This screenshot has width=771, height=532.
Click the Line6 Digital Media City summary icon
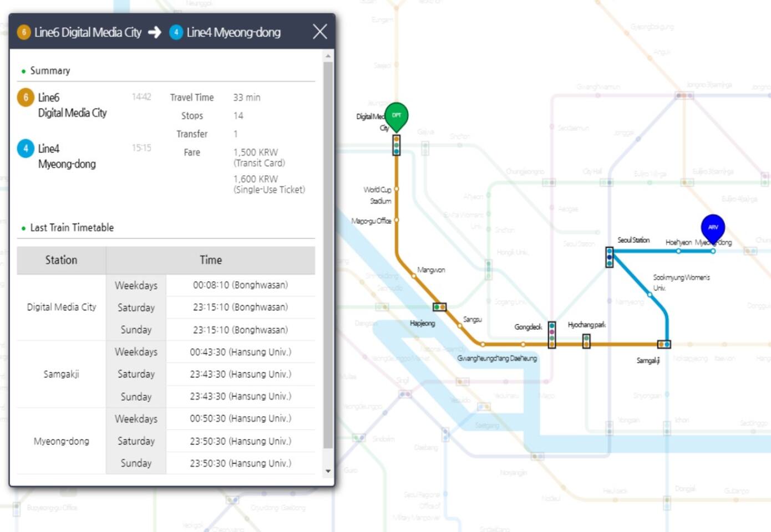tap(26, 98)
